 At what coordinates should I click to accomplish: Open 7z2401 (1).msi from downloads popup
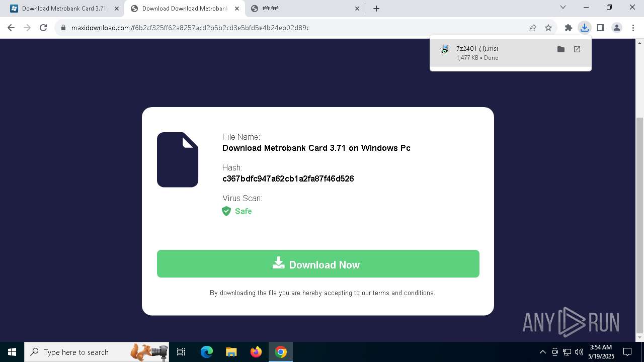tap(577, 49)
